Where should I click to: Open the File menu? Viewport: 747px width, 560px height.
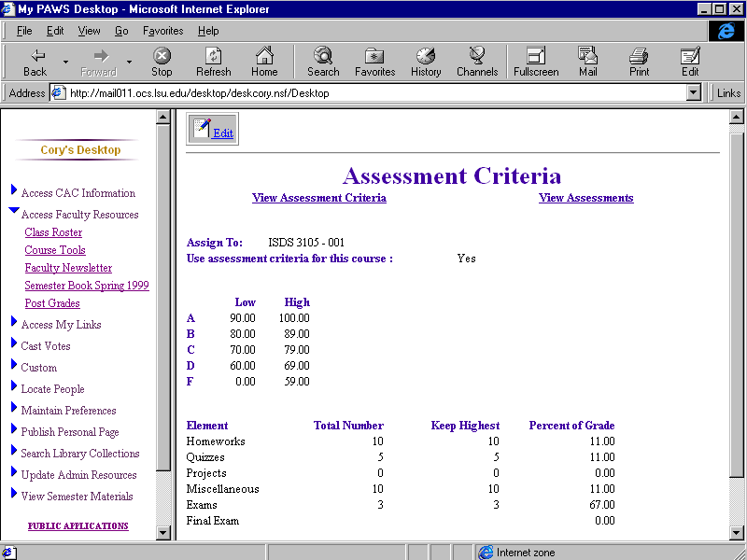pyautogui.click(x=24, y=31)
